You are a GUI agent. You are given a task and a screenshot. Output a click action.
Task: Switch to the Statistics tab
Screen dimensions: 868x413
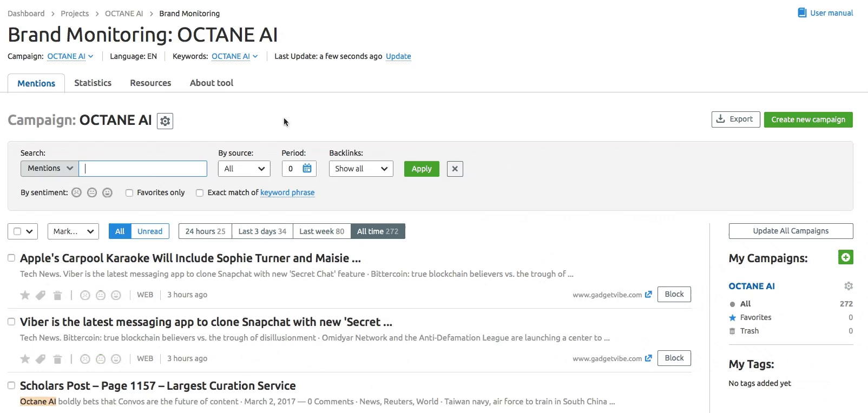(x=93, y=83)
